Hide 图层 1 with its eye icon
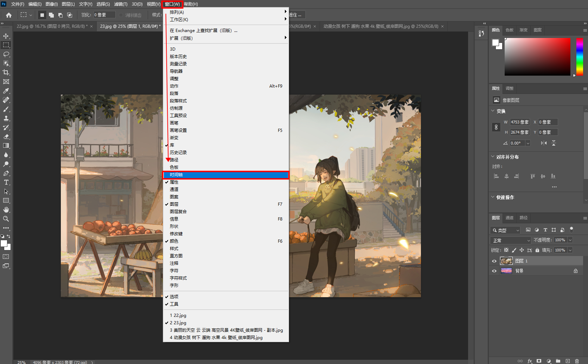The image size is (588, 364). [494, 261]
